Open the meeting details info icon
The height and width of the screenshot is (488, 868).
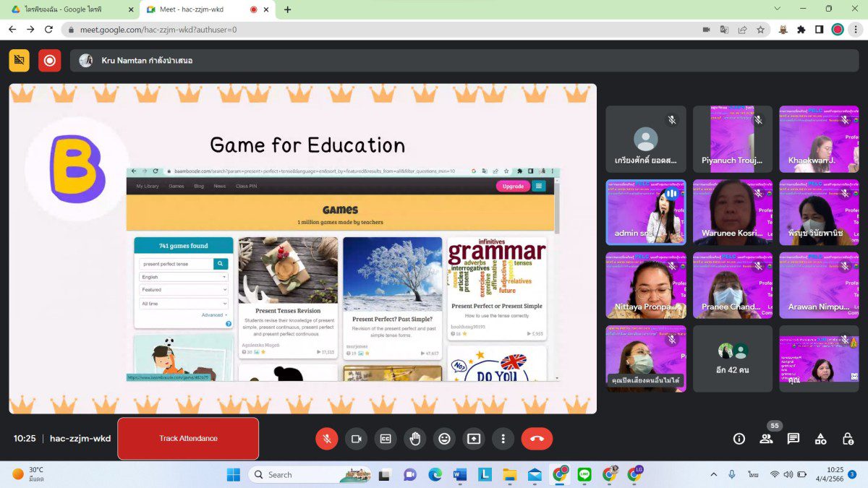pos(739,438)
